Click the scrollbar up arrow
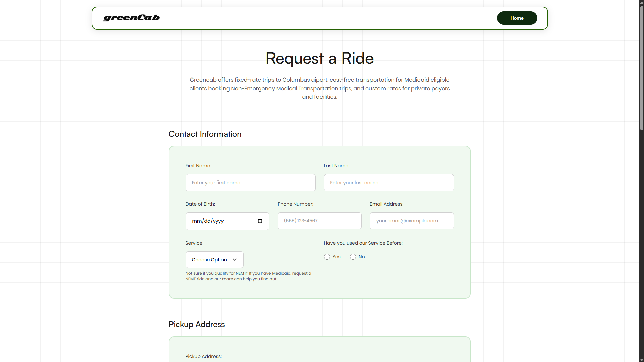Screen dimensions: 644x362 [641, 2]
